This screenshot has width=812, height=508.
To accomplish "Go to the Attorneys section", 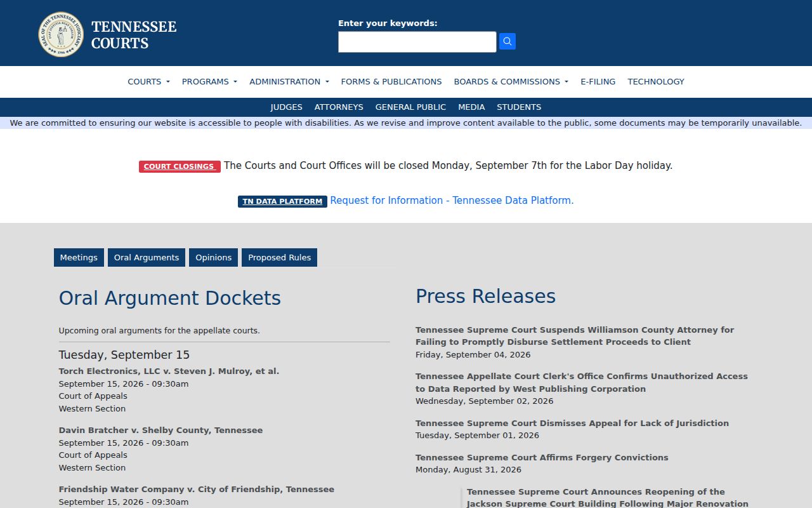I will 339,107.
